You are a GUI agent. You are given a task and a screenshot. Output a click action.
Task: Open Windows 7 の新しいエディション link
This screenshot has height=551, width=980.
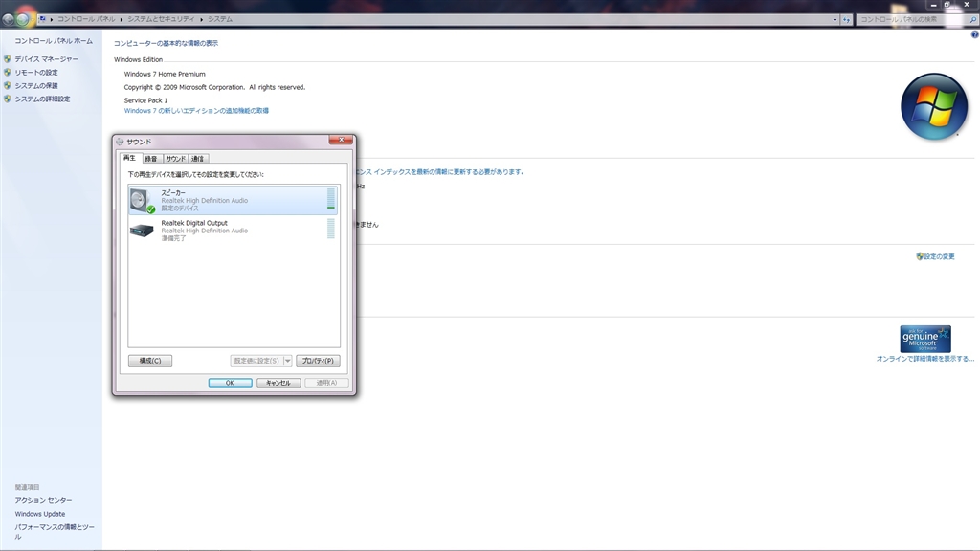tap(196, 111)
